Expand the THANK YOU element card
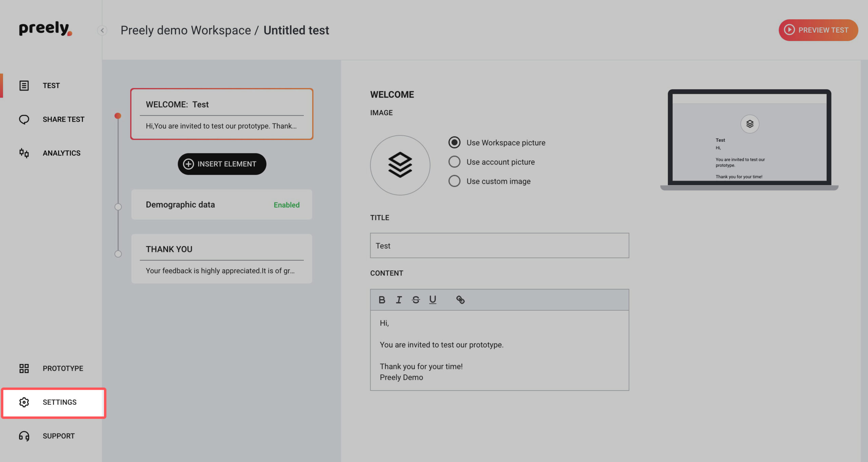This screenshot has height=462, width=868. coord(222,259)
